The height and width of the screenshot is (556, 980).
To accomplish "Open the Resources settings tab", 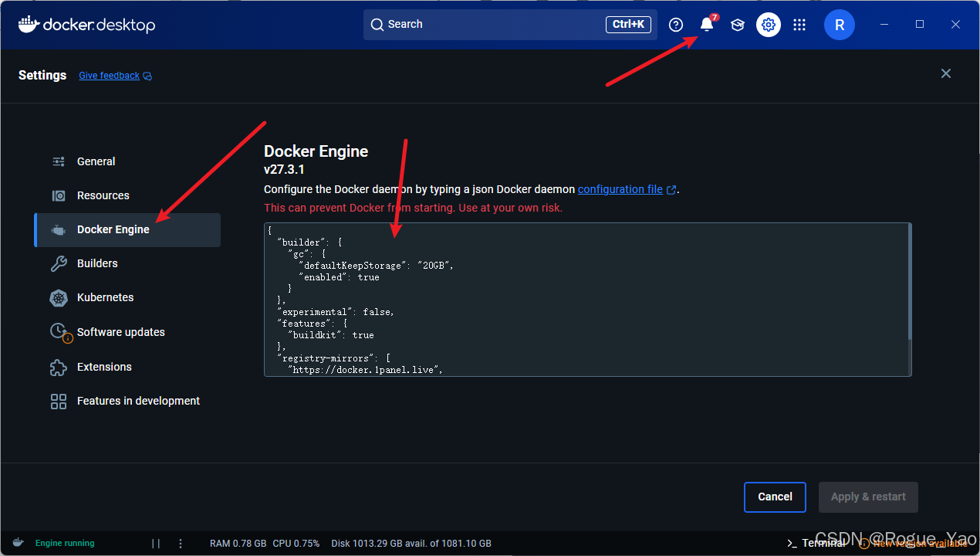I will [x=127, y=195].
